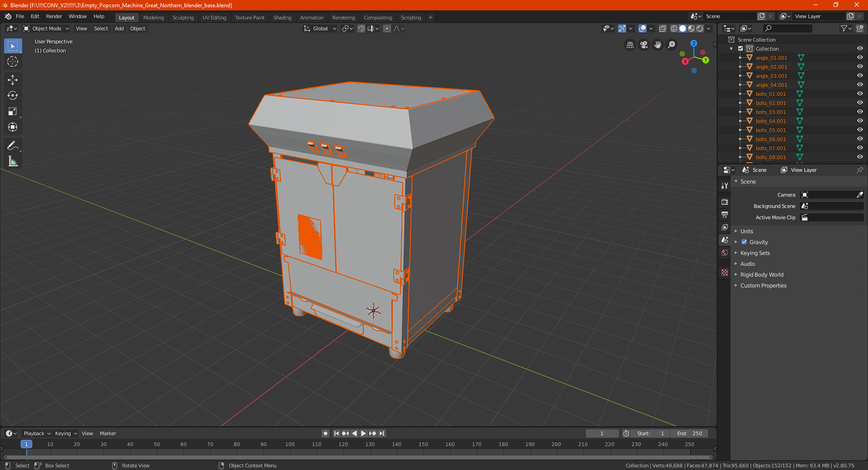The image size is (868, 470).
Task: Open the Keying dropdown in timeline
Action: click(66, 433)
